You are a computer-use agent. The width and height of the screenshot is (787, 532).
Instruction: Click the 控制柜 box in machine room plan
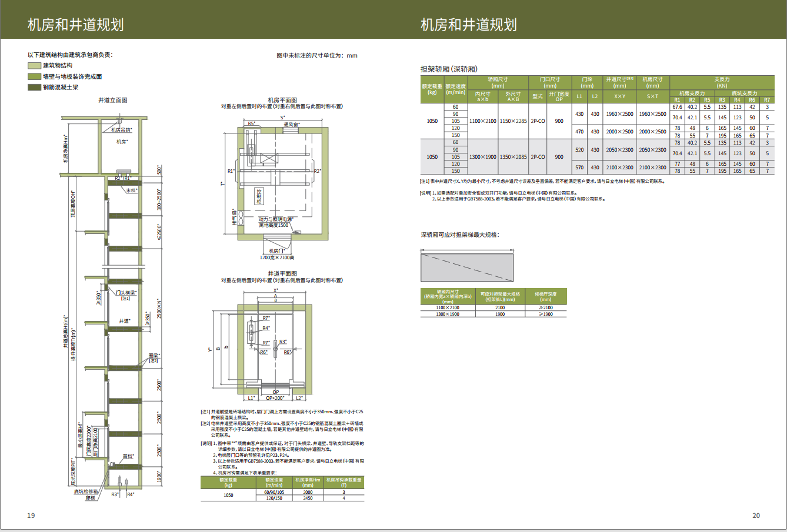(x=259, y=196)
